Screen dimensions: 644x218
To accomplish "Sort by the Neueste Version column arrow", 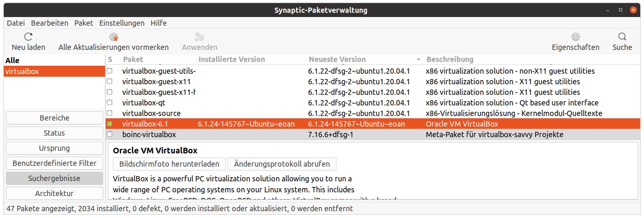I will point(418,59).
